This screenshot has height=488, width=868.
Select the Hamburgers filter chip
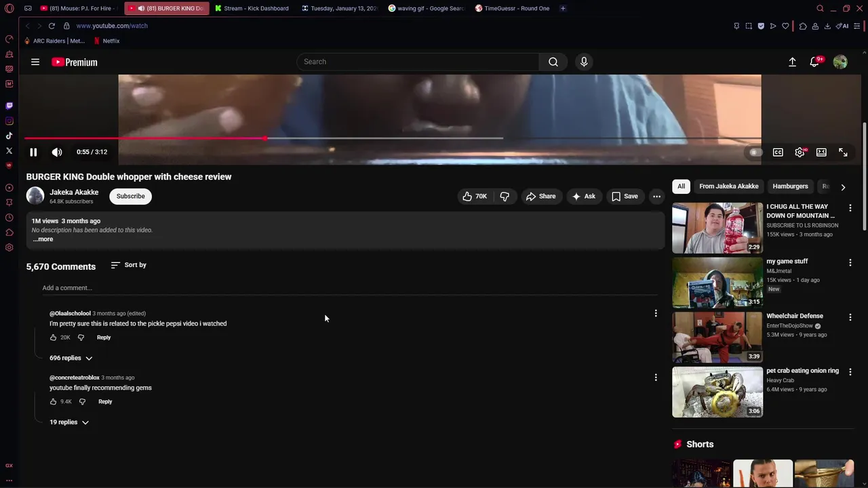790,186
